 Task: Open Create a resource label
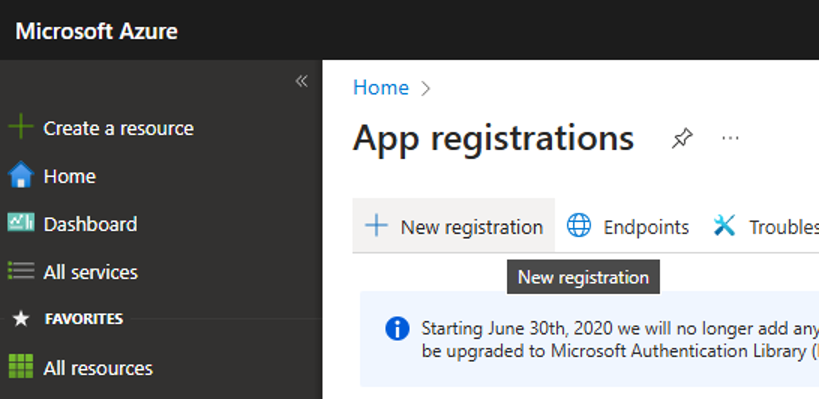point(119,128)
